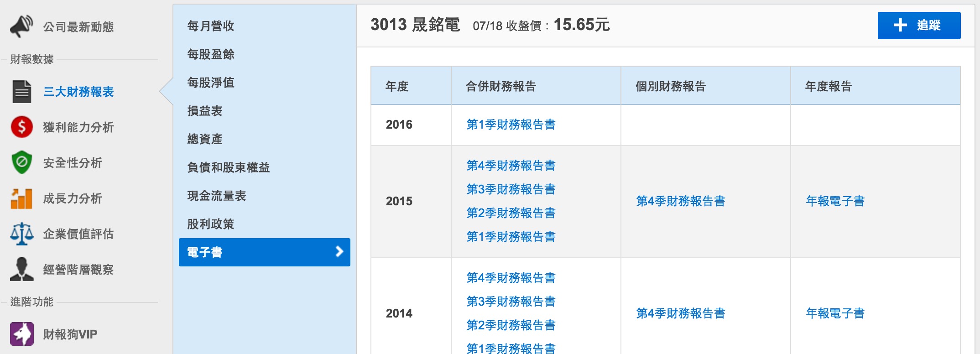Click the 進階功能 section label
Screen dimensions: 980x354
[32, 302]
